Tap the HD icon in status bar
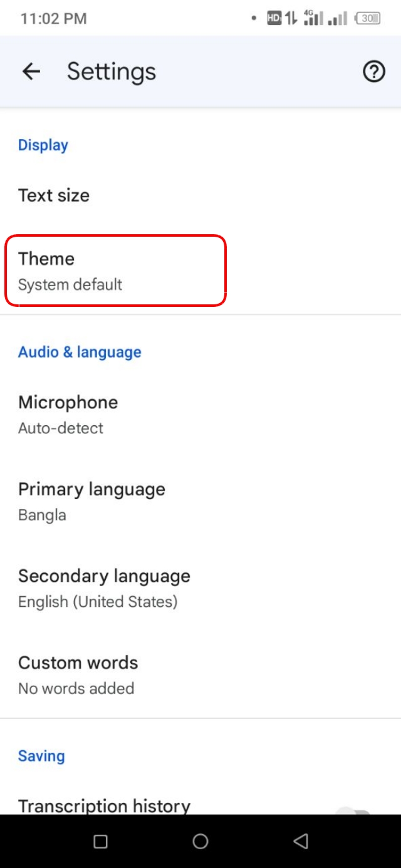 point(274,19)
